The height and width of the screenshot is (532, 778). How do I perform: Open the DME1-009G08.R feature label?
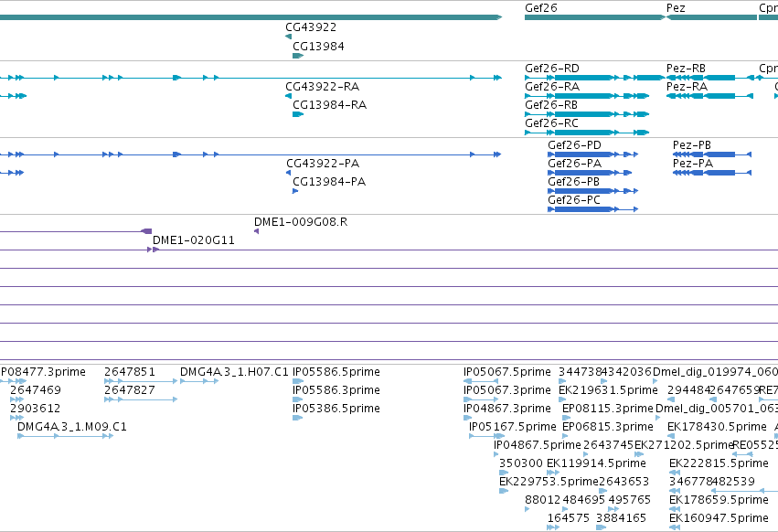[301, 222]
